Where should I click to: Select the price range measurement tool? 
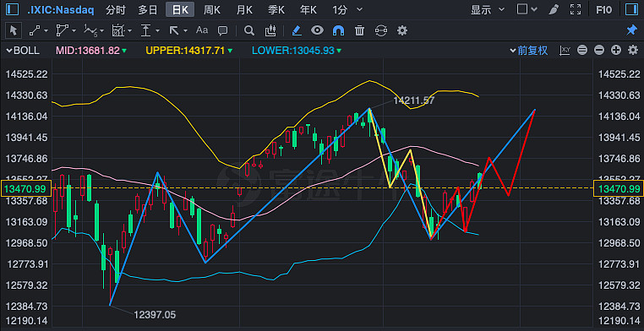pyautogui.click(x=146, y=30)
